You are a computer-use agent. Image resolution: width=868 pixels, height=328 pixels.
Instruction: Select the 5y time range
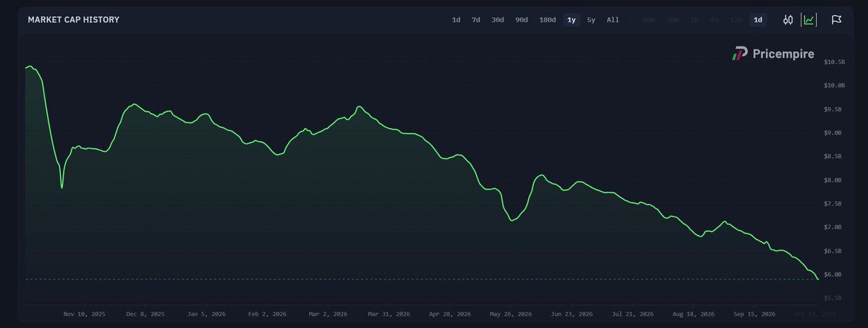pyautogui.click(x=591, y=20)
